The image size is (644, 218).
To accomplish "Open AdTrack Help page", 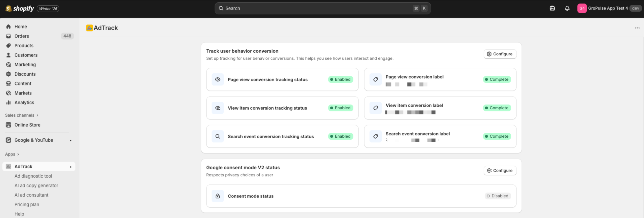I will tap(19, 214).
